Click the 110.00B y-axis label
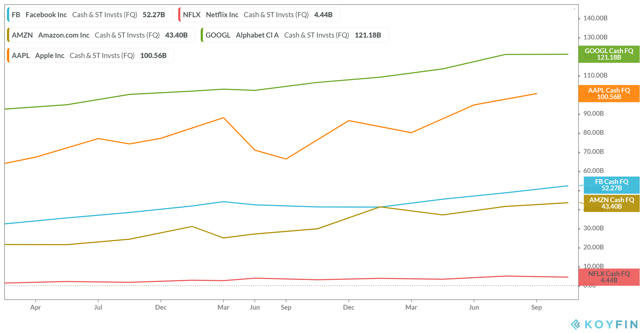 click(595, 75)
